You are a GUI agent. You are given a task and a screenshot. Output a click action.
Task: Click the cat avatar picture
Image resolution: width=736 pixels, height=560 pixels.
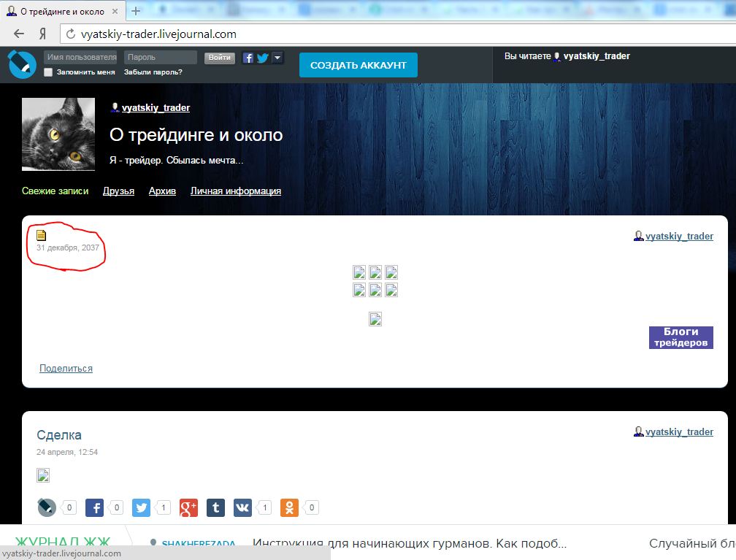[58, 134]
